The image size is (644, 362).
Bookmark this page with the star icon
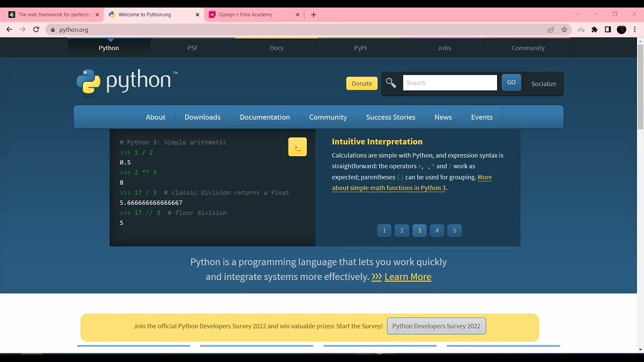[x=565, y=30]
